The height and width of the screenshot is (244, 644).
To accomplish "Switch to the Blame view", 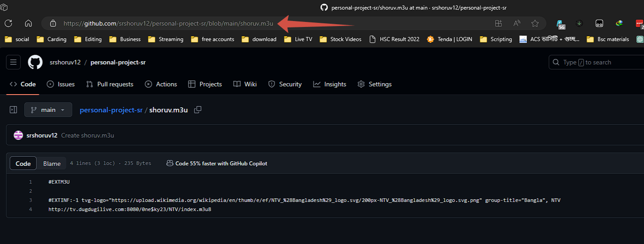I will coord(52,164).
